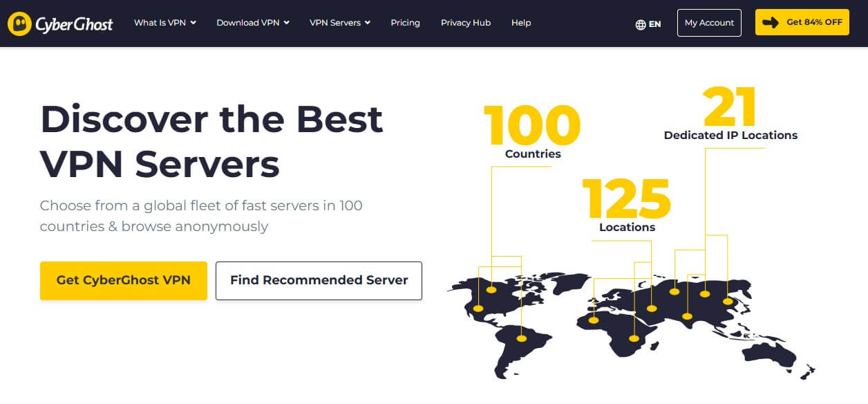Click Find Recommended Server
This screenshot has width=868, height=404.
click(319, 281)
